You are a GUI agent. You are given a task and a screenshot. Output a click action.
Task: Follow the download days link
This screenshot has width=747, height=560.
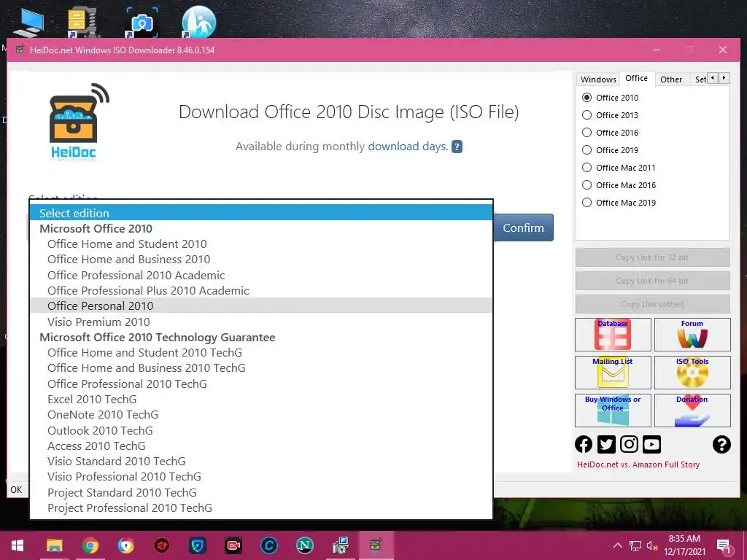tap(408, 146)
